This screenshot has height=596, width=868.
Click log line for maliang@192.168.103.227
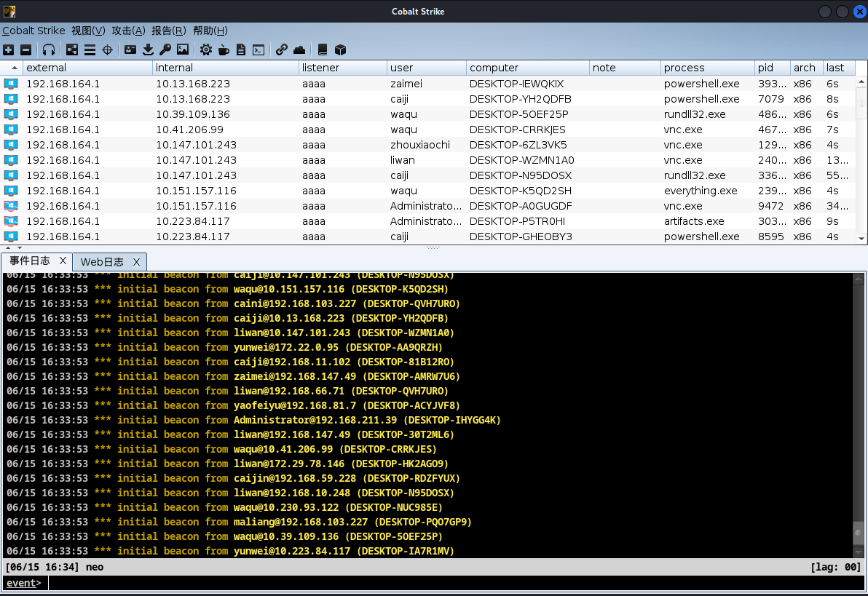pyautogui.click(x=239, y=522)
